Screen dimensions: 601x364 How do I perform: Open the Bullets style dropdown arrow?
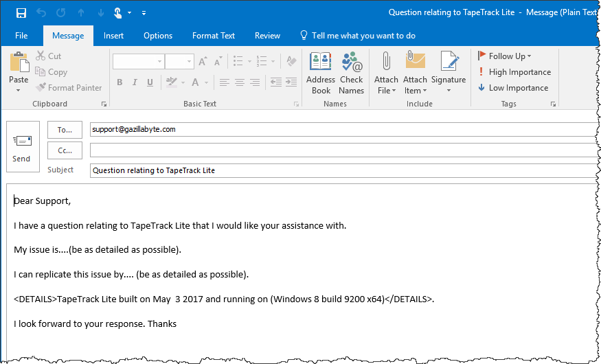pyautogui.click(x=249, y=61)
